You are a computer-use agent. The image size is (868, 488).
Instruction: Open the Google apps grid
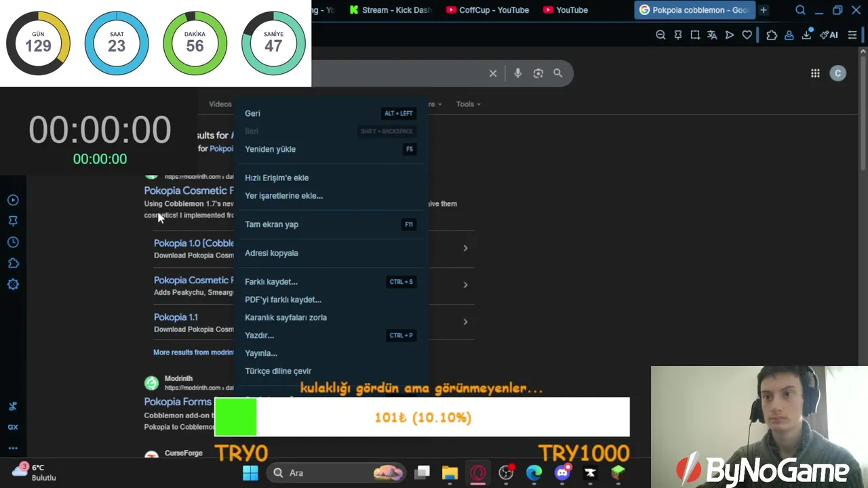click(815, 73)
